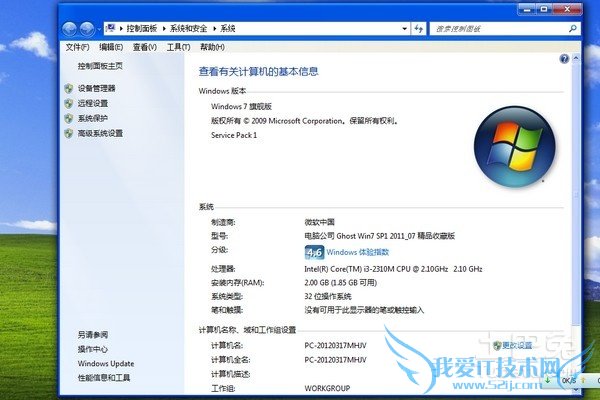Open the Windows 体验指数 link
This screenshot has width=600, height=400.
click(x=357, y=252)
